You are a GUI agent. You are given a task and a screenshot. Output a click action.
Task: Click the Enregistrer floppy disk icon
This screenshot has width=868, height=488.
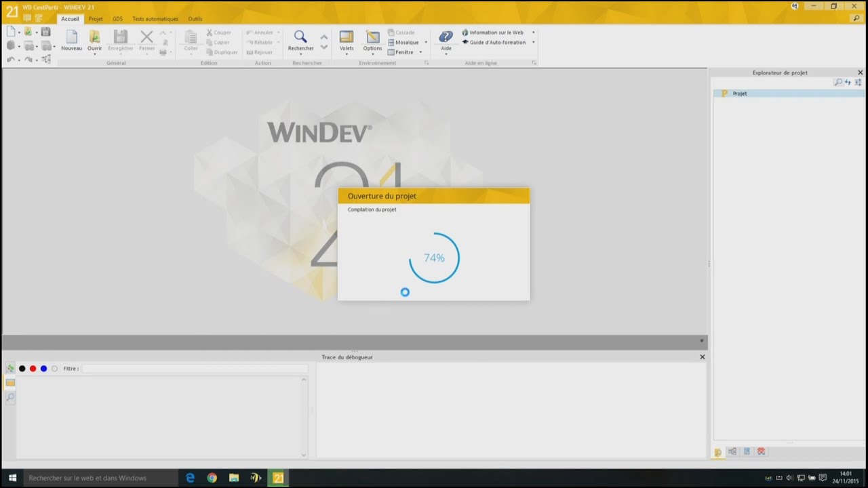tap(120, 37)
